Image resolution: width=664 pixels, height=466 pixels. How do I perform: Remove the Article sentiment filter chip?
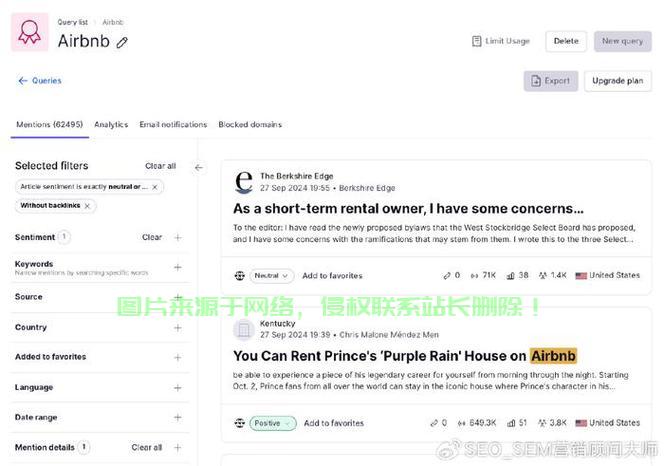tap(155, 187)
